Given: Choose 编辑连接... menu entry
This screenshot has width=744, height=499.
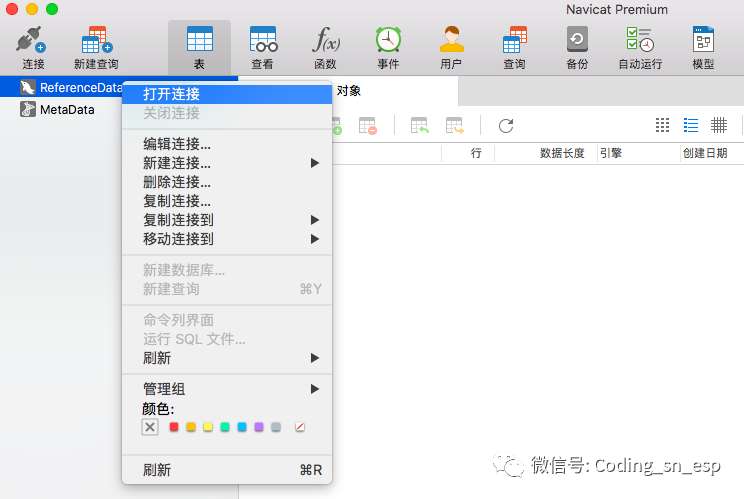Looking at the screenshot, I should 227,144.
